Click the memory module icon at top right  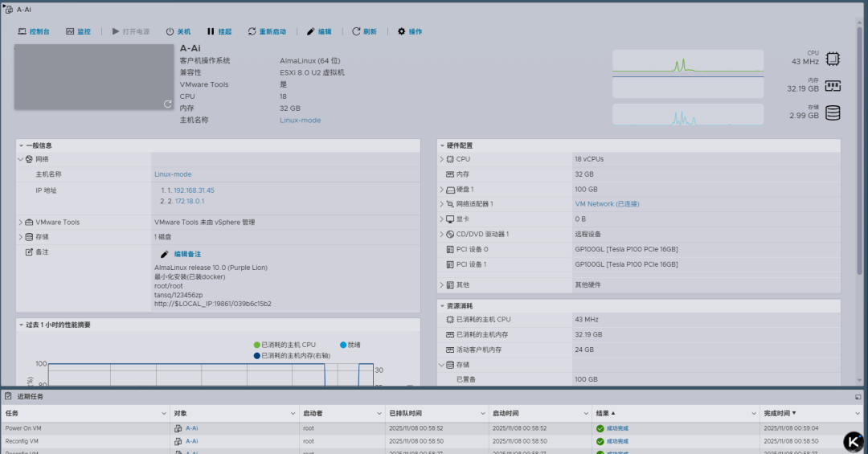[833, 86]
